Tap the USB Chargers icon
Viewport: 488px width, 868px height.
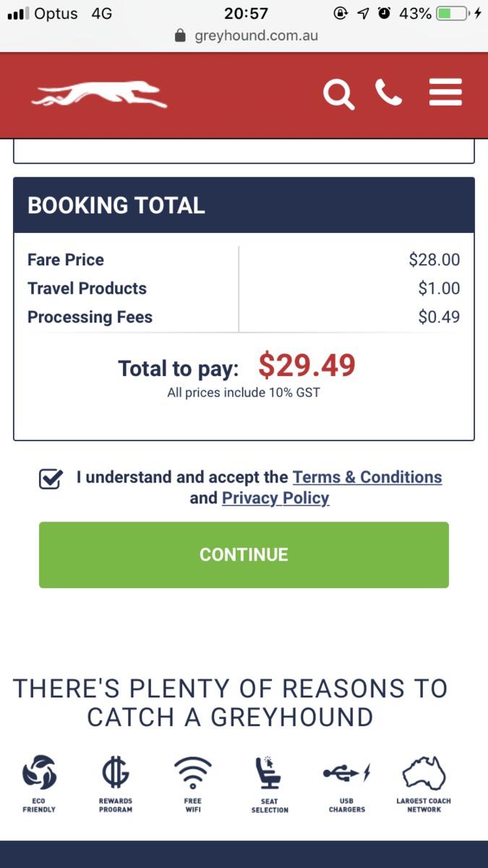point(347,783)
